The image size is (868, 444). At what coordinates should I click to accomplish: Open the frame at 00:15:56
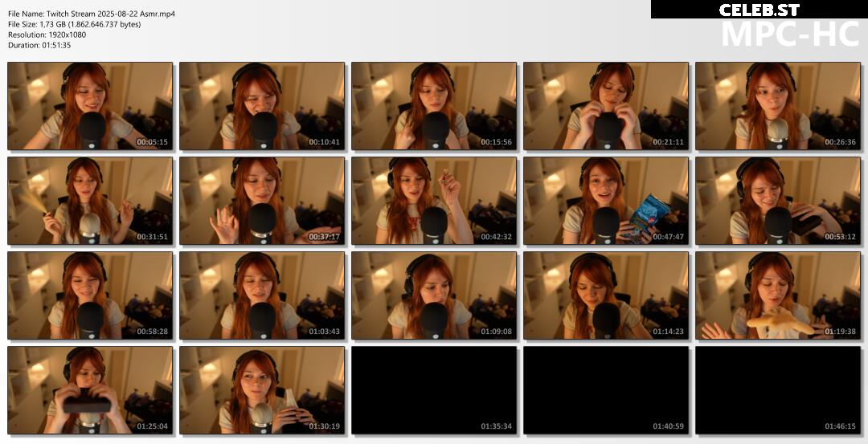tap(434, 106)
